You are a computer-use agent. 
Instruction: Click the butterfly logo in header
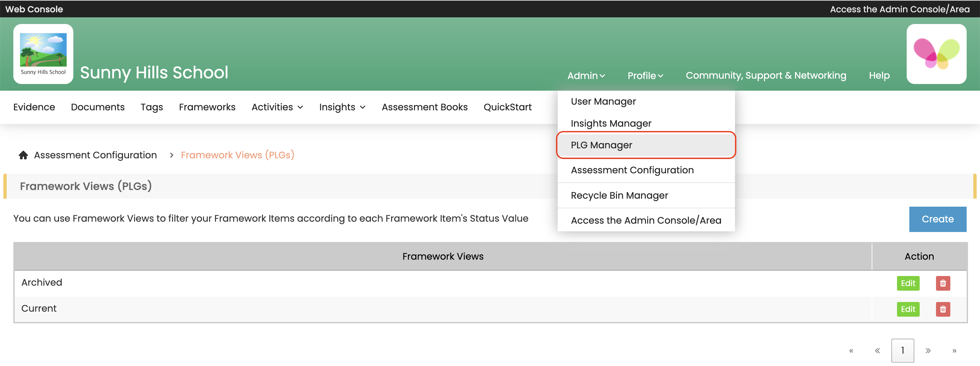tap(936, 54)
